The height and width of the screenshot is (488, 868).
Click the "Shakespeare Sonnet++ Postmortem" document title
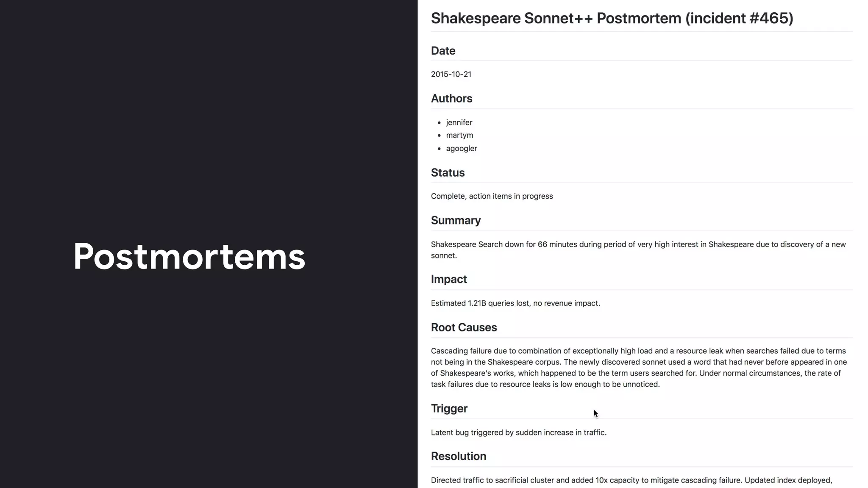pos(612,18)
